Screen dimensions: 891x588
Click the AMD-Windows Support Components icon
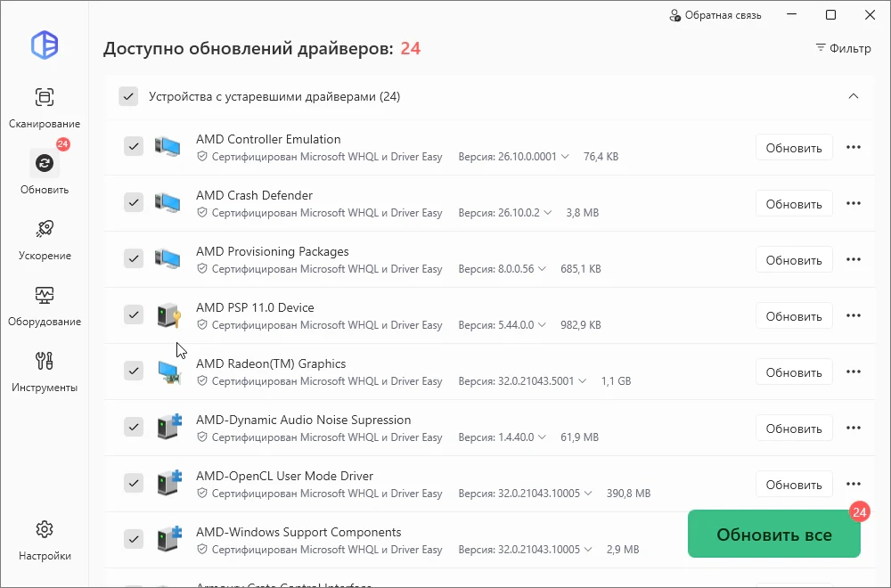(169, 540)
